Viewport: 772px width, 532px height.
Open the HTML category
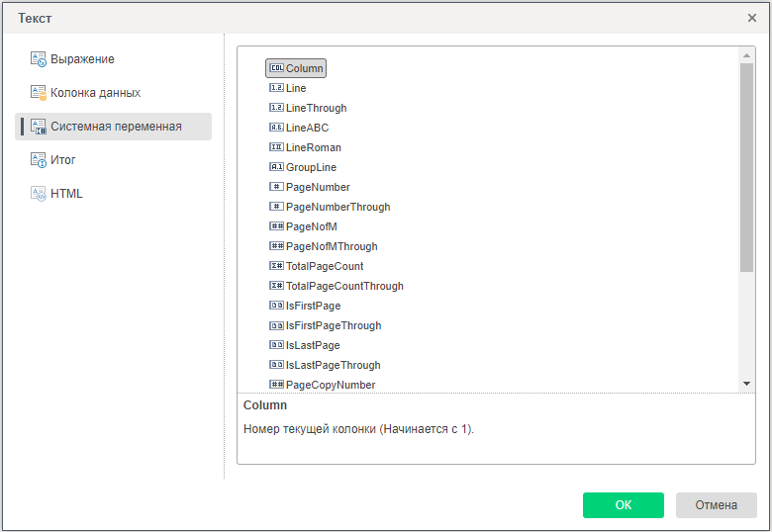(x=66, y=194)
